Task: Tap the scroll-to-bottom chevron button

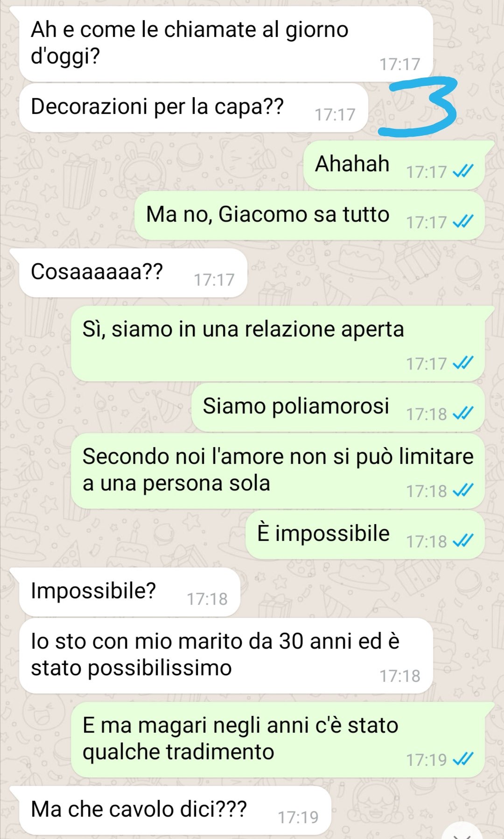Action: (x=462, y=832)
